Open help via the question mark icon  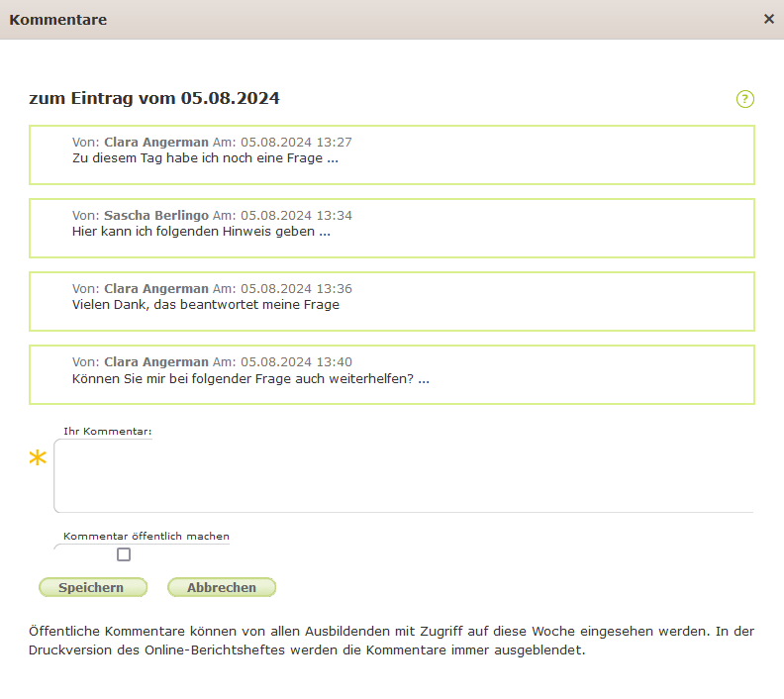coord(745,99)
